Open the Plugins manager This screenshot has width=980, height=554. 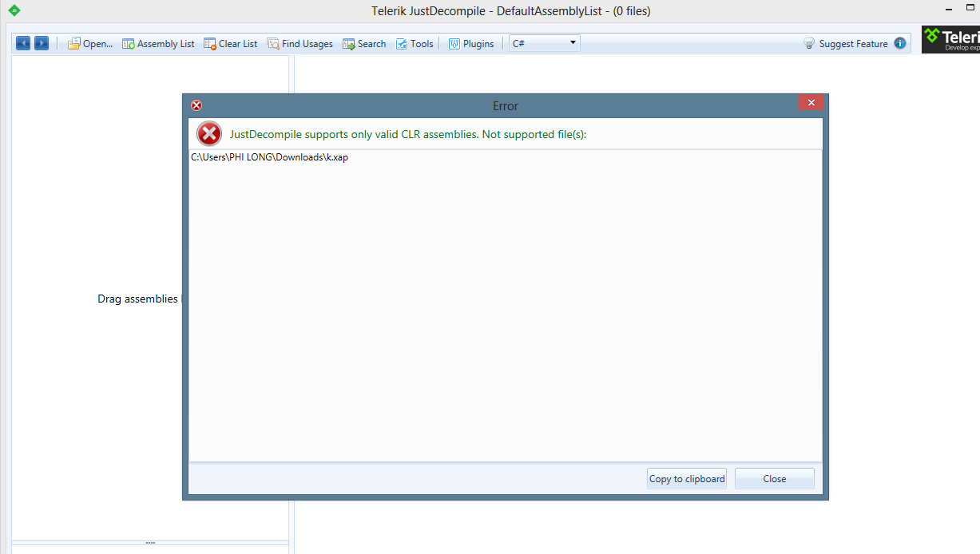[x=471, y=44]
